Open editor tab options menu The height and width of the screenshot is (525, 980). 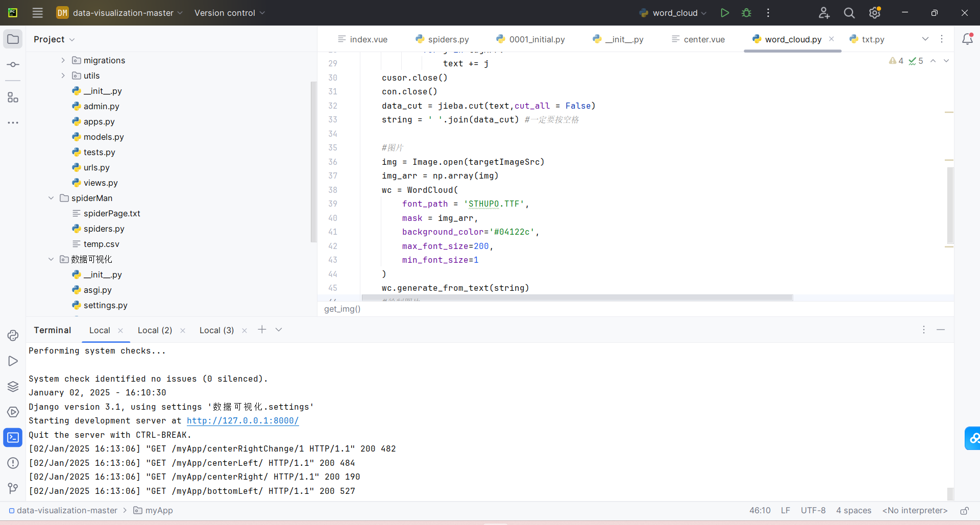(x=942, y=39)
